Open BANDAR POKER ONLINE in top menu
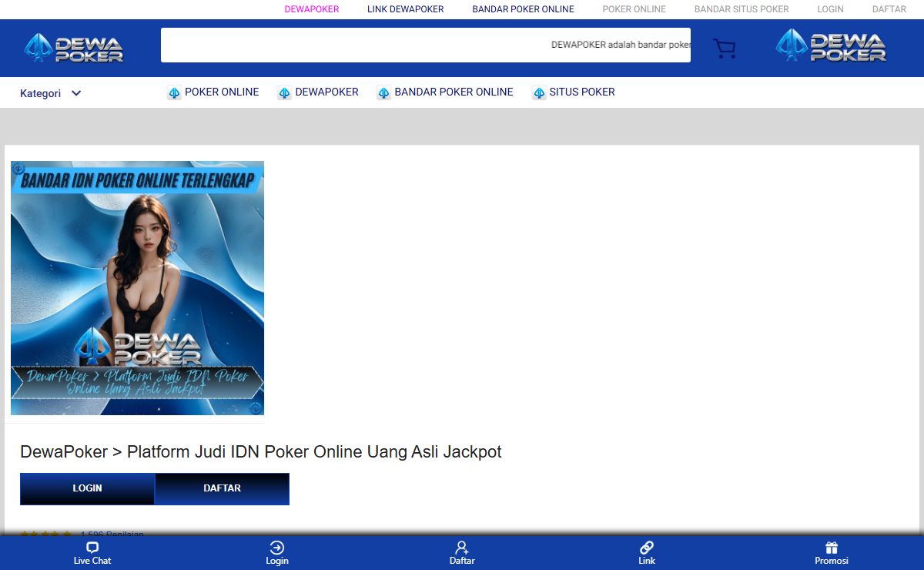Viewport: 924px width, 570px height. [524, 9]
